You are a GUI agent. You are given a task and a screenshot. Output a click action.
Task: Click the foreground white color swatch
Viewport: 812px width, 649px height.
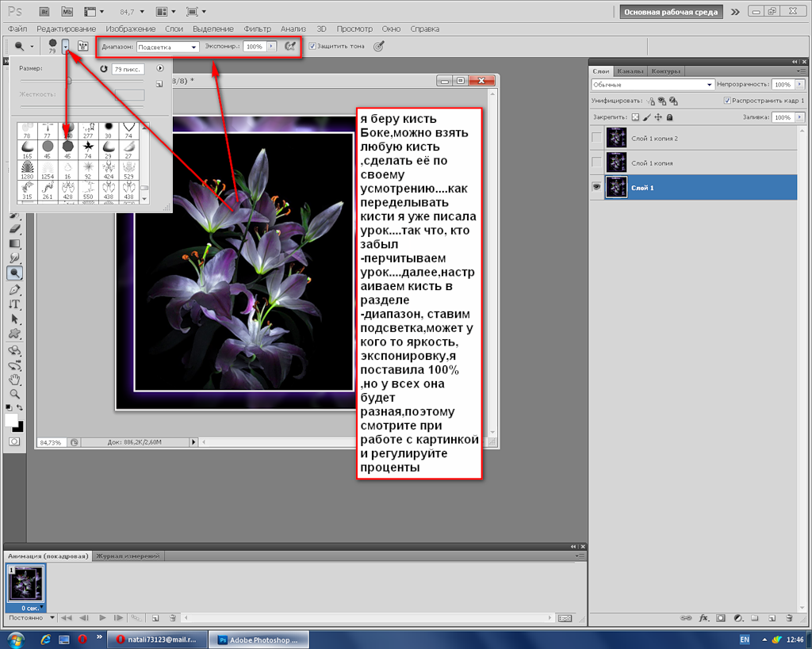tap(11, 419)
